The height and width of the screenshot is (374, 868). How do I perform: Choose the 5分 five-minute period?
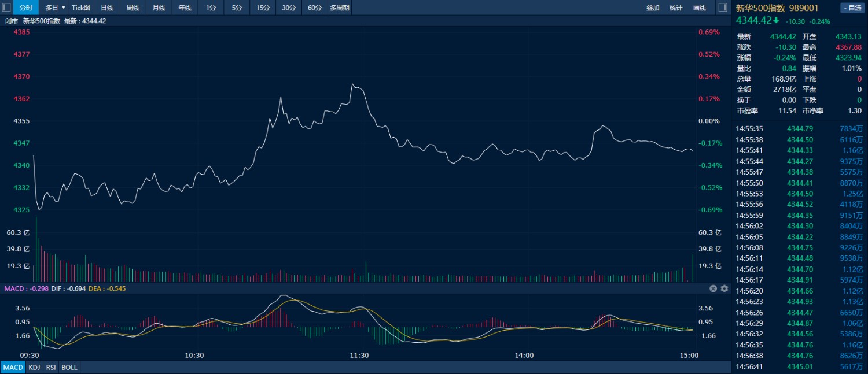pos(237,8)
